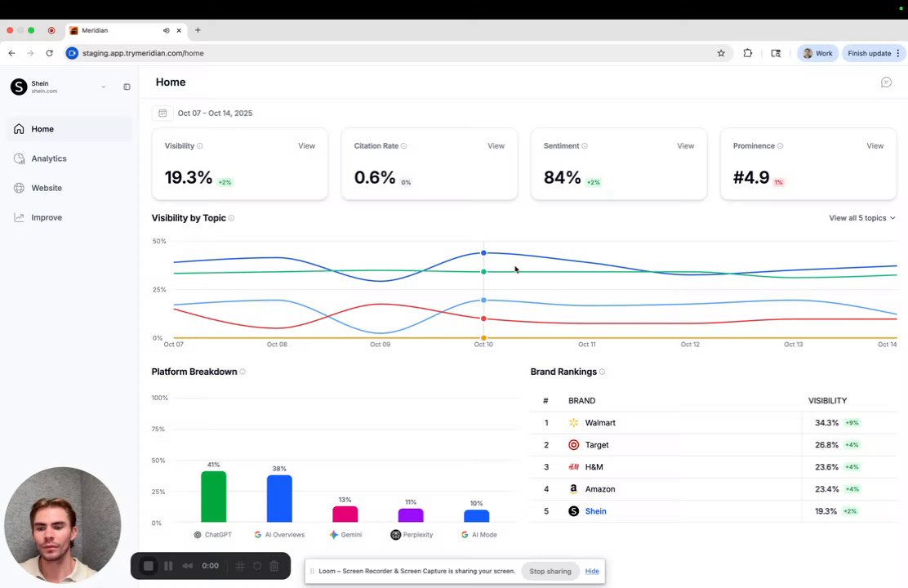
Task: Reload the page in the browser
Action: coord(49,53)
